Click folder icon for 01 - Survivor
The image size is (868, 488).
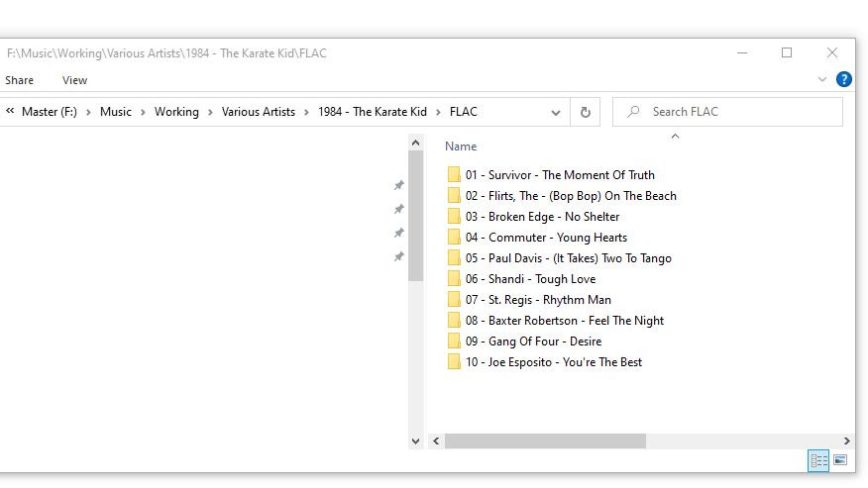pyautogui.click(x=454, y=175)
